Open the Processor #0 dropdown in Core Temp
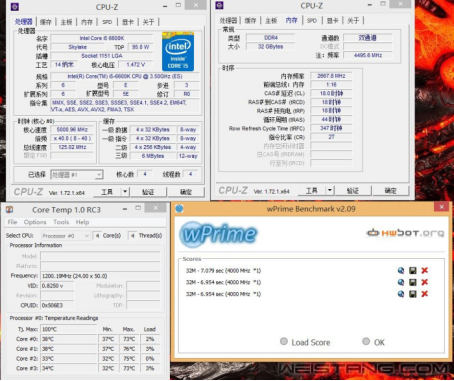The height and width of the screenshot is (381, 454). (66, 236)
